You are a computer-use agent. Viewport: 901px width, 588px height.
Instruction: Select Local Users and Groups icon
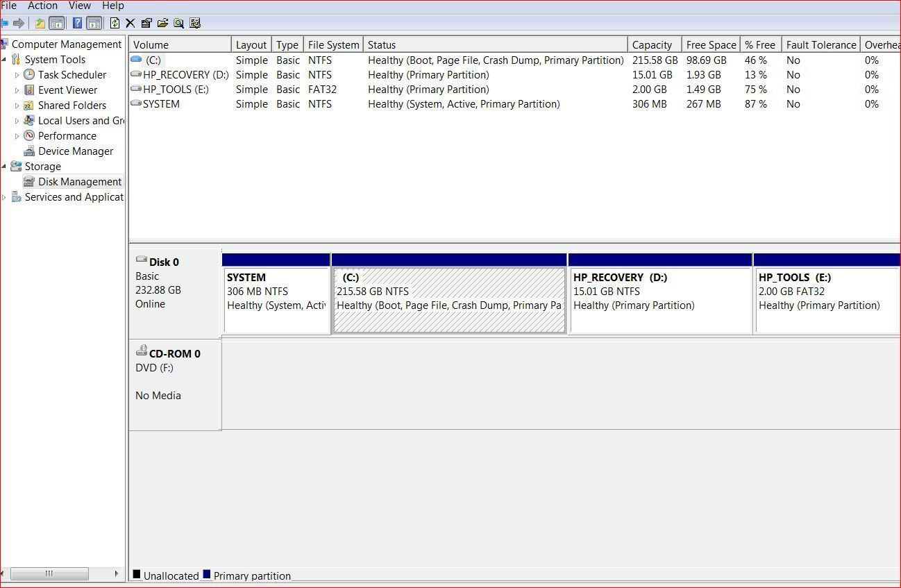pyautogui.click(x=29, y=120)
